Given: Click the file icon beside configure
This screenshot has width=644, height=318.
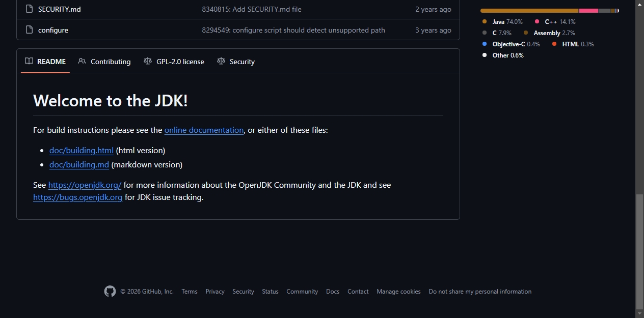Looking at the screenshot, I should pos(29,30).
